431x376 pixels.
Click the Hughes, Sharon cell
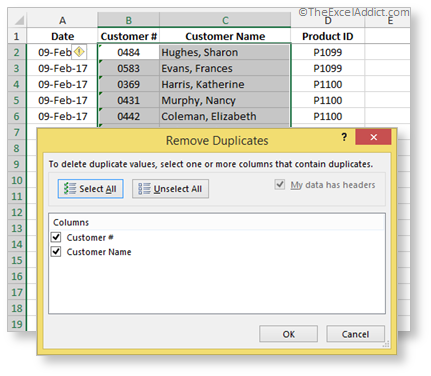click(225, 52)
